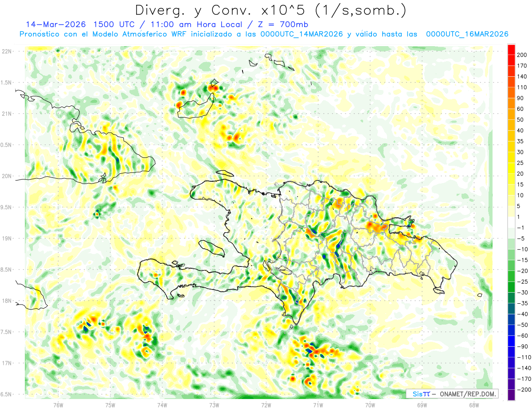
Task: Click the latitude label "22N"
Action: coord(7,51)
